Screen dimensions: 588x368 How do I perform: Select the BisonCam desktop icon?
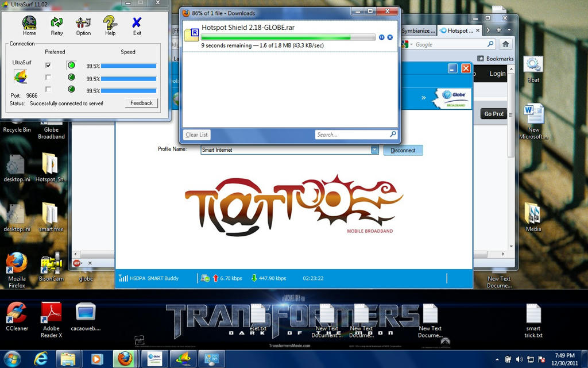(51, 267)
